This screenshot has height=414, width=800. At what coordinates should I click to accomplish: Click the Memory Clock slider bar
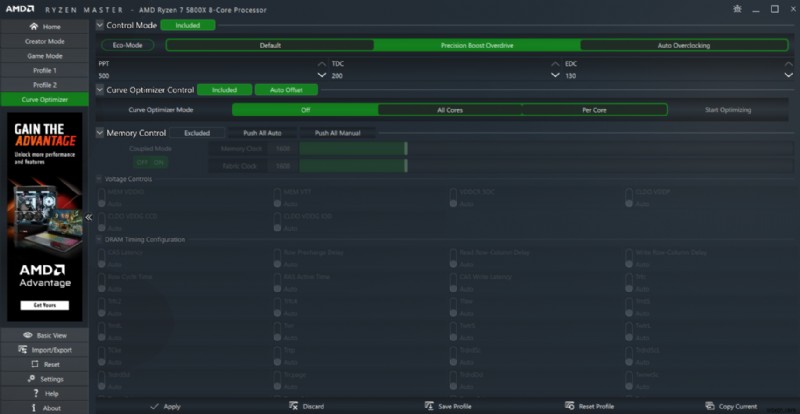pyautogui.click(x=545, y=149)
